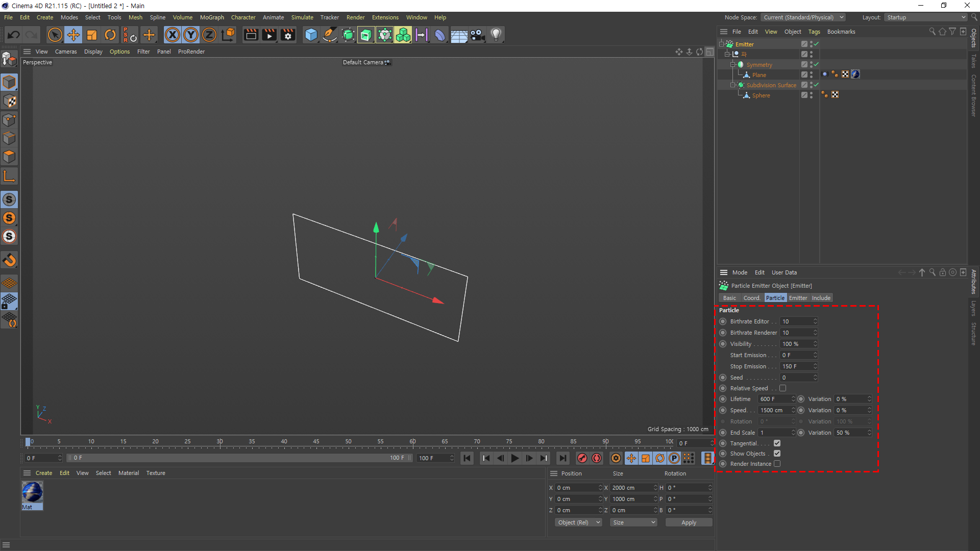Uncheck the Tangential checkbox
980x551 pixels.
pyautogui.click(x=777, y=443)
